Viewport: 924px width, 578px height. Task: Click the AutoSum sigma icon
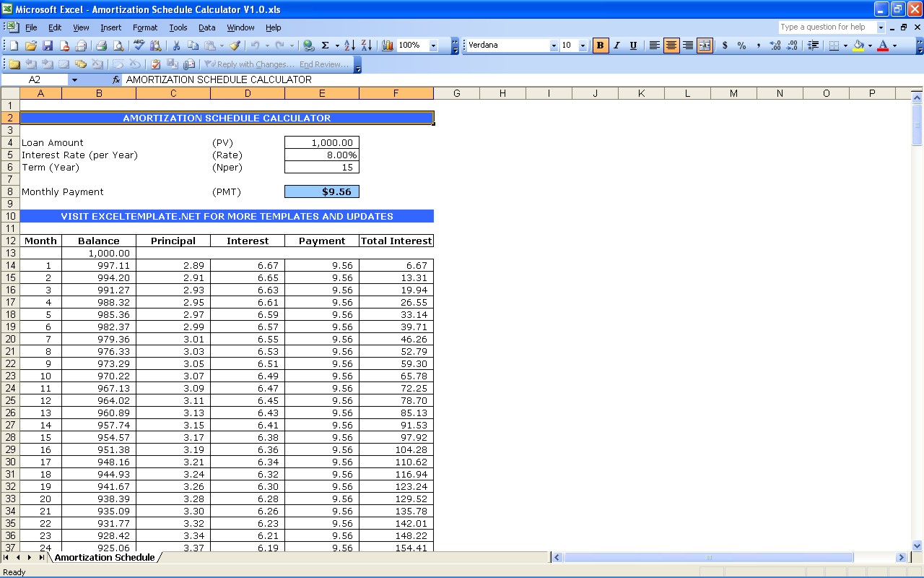(325, 46)
